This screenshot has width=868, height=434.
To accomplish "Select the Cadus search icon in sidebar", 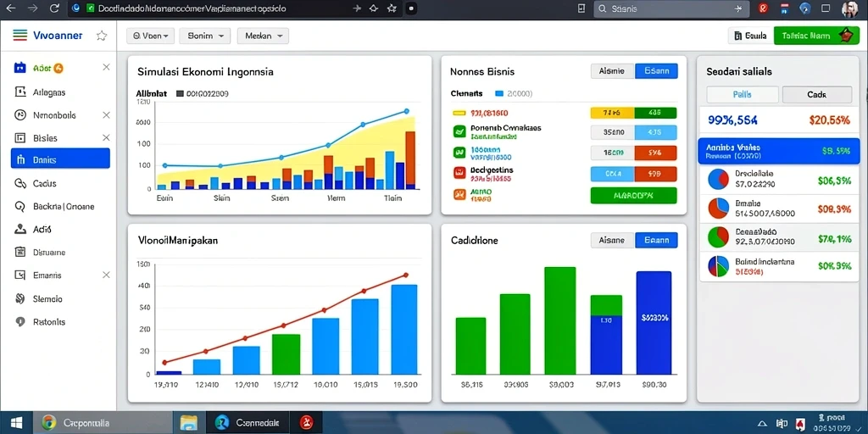I will click(20, 183).
